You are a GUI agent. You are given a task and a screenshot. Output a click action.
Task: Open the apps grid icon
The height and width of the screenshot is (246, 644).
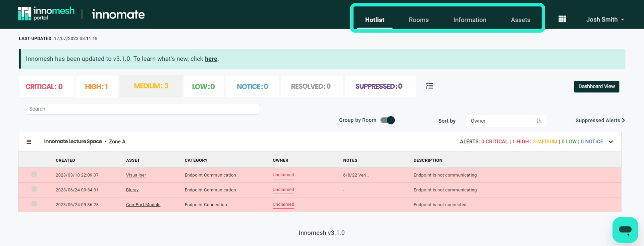562,19
